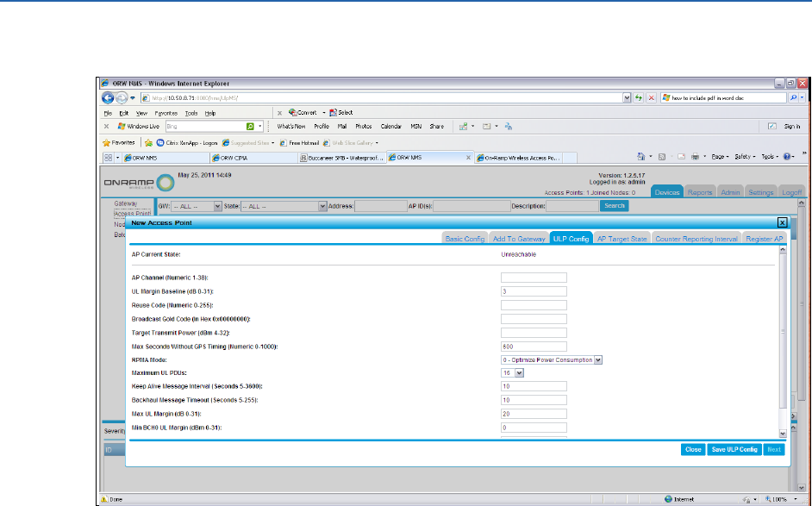Expand the GW filter dropdown

coord(217,206)
